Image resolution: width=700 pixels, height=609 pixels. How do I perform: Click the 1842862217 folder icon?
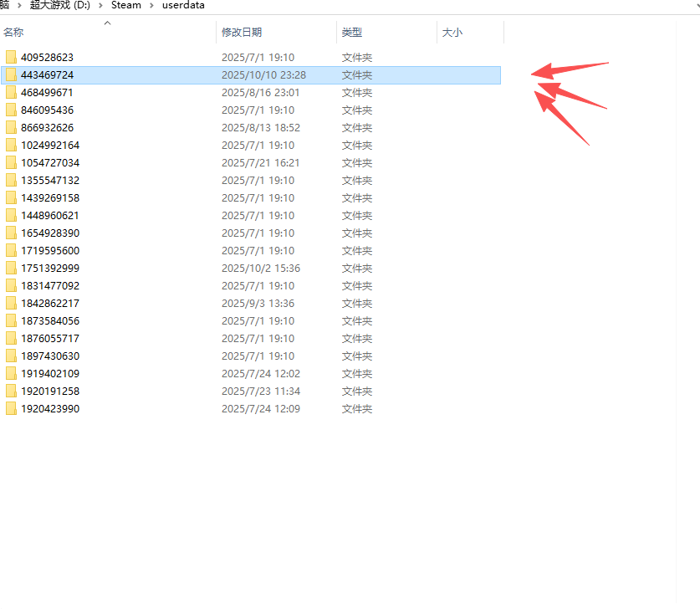tap(11, 304)
